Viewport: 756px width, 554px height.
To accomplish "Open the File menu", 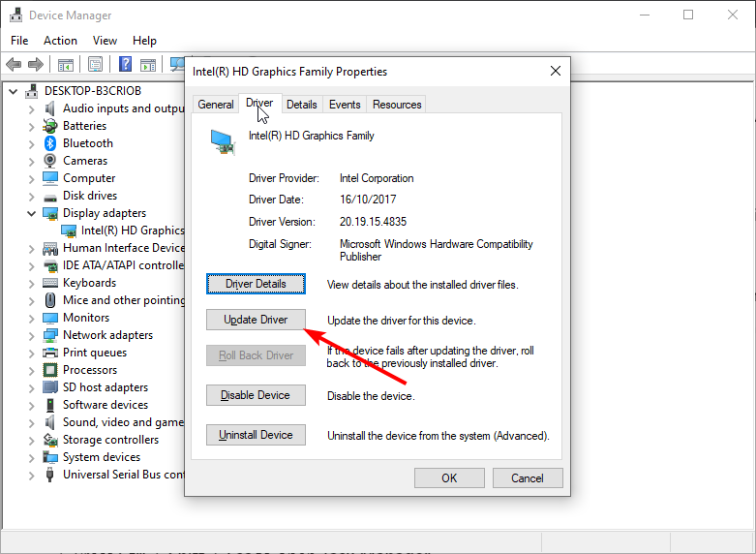I will pyautogui.click(x=19, y=41).
